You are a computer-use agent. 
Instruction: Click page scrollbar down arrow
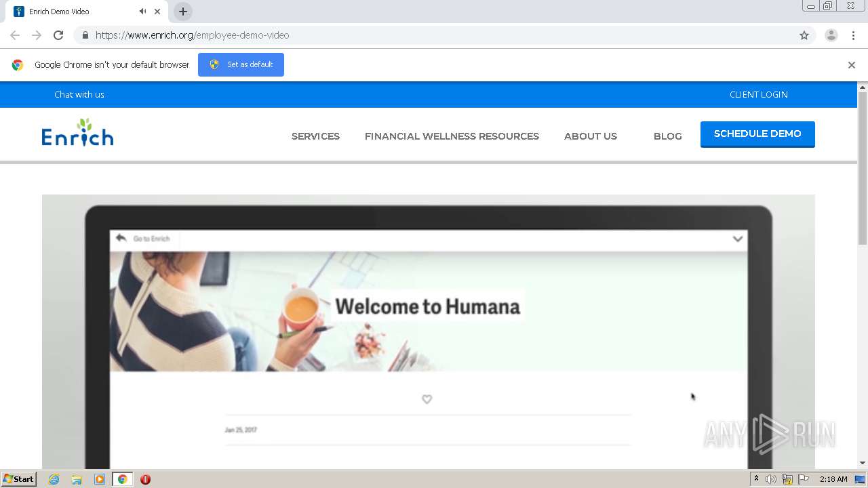[x=863, y=463]
